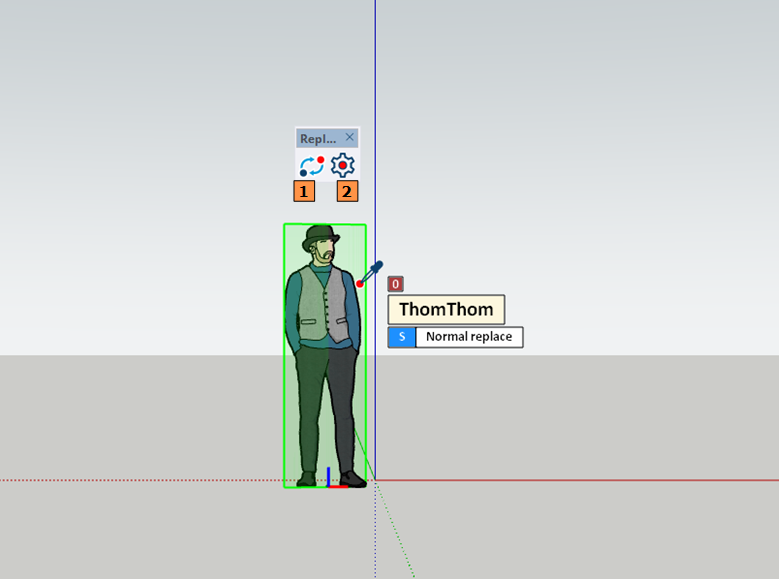Close the Repl... floating toolbar
The image size is (779, 579).
[349, 138]
